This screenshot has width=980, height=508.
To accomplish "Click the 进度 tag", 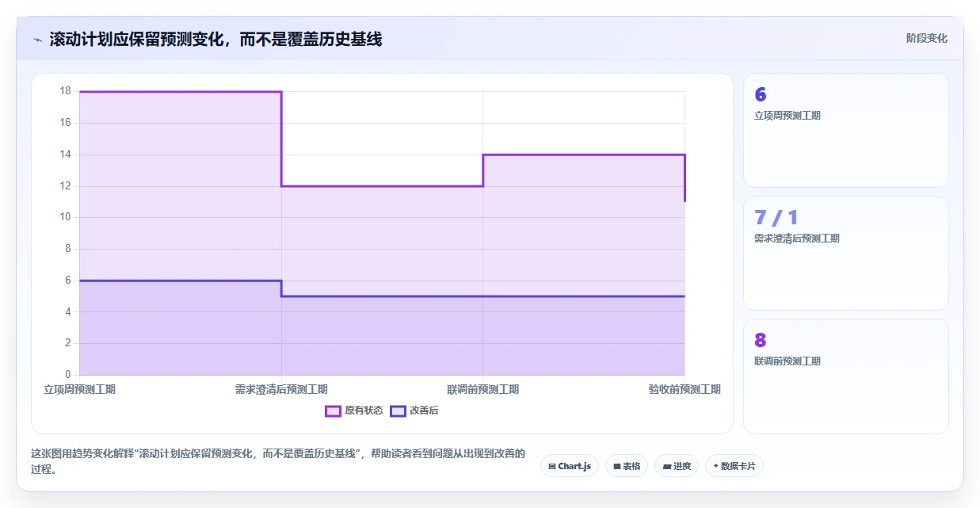I will (677, 466).
